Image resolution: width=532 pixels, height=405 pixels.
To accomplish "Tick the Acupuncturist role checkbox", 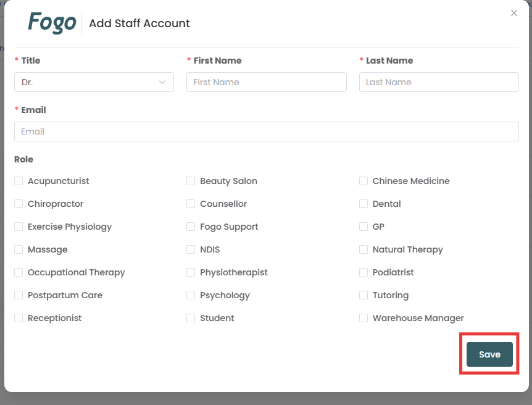I will click(19, 181).
